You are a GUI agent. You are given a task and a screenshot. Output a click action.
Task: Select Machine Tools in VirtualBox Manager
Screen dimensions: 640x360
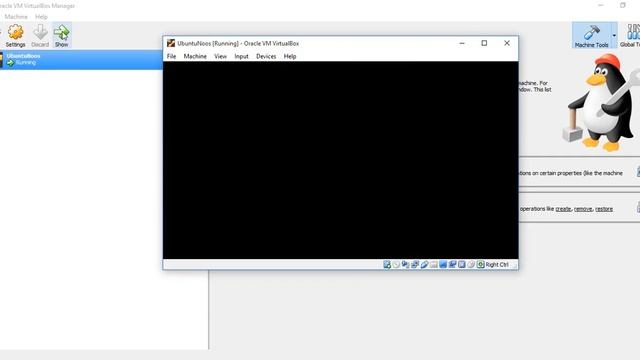tap(591, 36)
